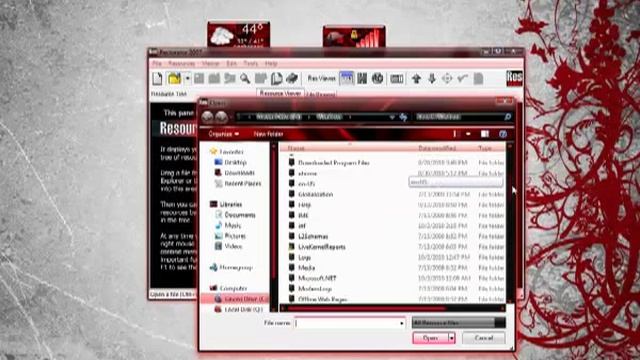Click the search magnifier icon in the dialog

point(508,117)
